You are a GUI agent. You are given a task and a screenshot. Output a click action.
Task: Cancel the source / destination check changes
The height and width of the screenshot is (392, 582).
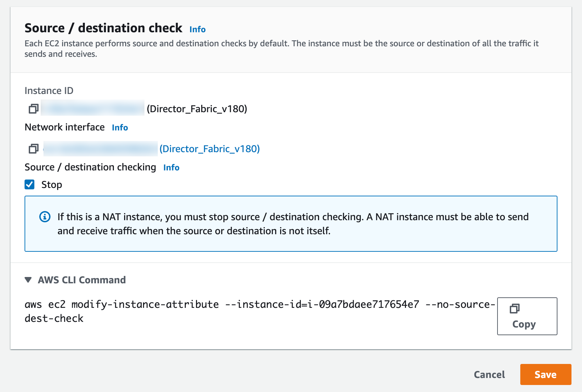coord(489,374)
